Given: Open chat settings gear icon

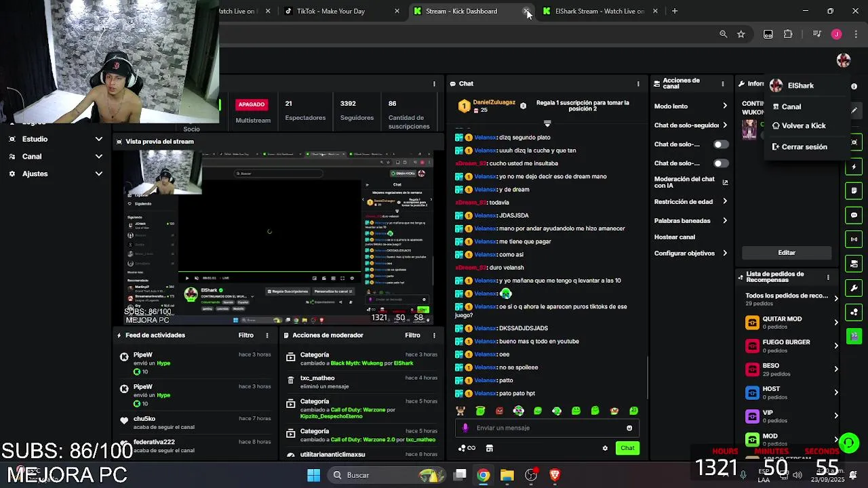Looking at the screenshot, I should pos(605,448).
